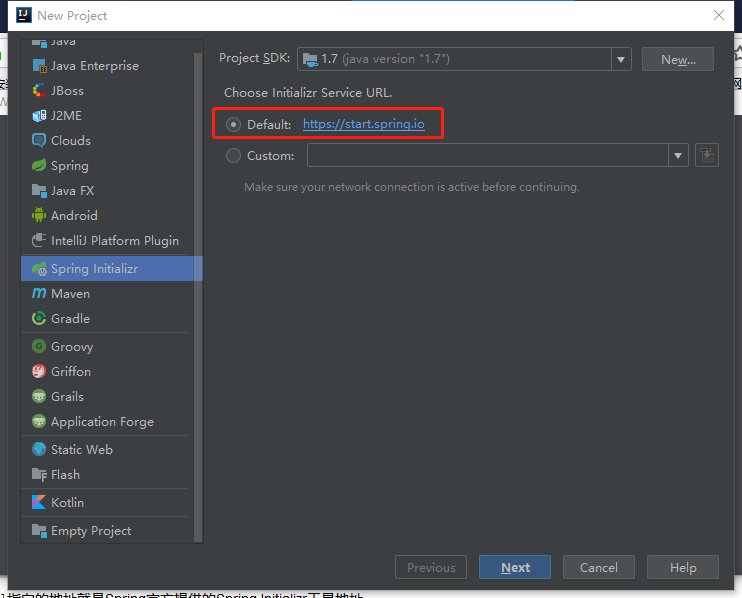
Task: Click the Flash label text
Action: pyautogui.click(x=65, y=475)
